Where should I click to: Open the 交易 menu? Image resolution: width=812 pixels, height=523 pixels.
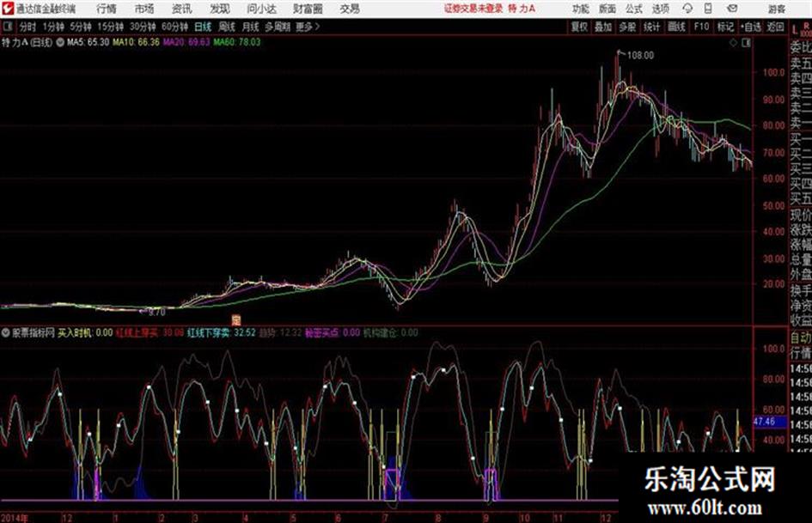pos(350,9)
